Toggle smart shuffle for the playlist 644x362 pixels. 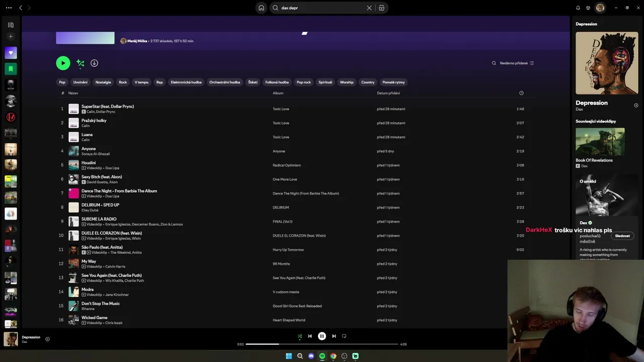coord(80,63)
